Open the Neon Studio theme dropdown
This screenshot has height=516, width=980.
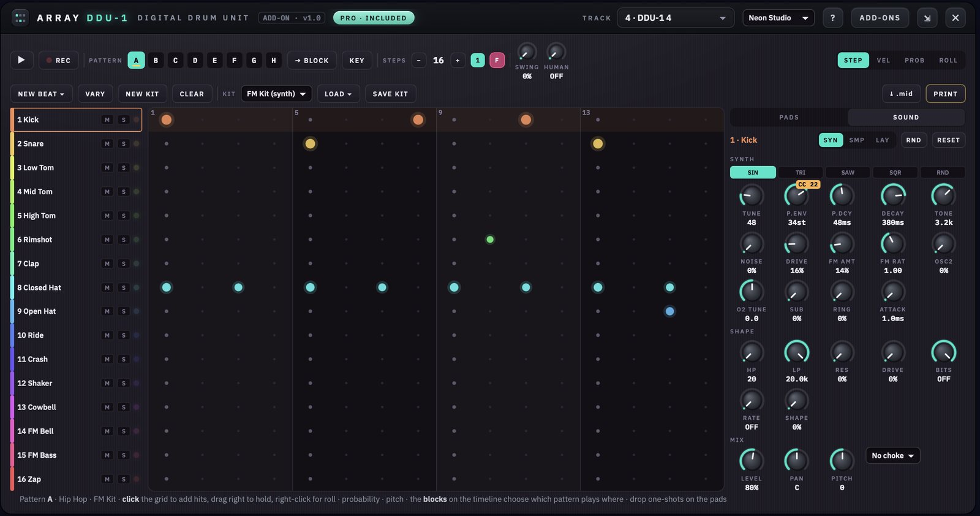coord(778,18)
